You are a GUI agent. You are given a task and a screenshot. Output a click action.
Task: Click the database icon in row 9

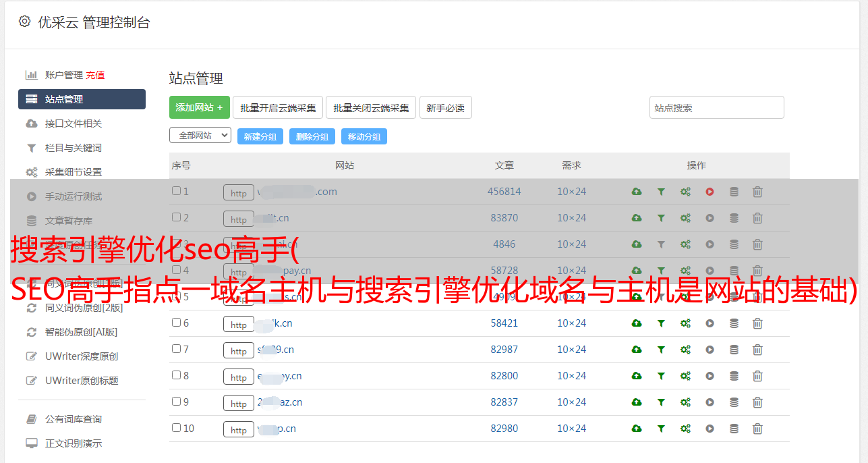pos(734,402)
